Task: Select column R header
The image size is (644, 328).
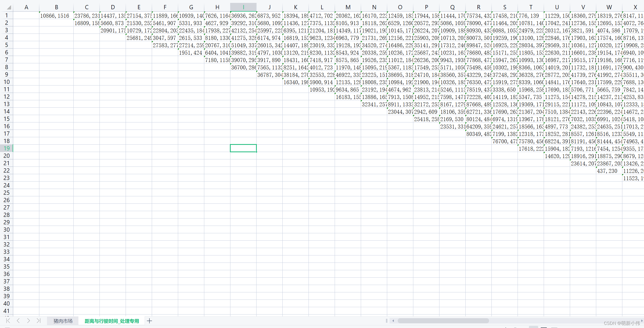Action: click(x=479, y=7)
